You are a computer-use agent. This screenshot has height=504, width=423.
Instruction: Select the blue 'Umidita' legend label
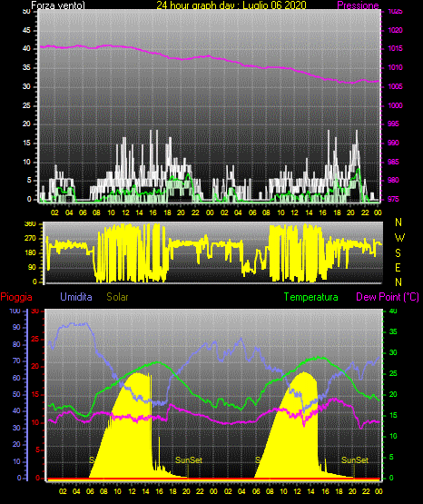tap(76, 297)
